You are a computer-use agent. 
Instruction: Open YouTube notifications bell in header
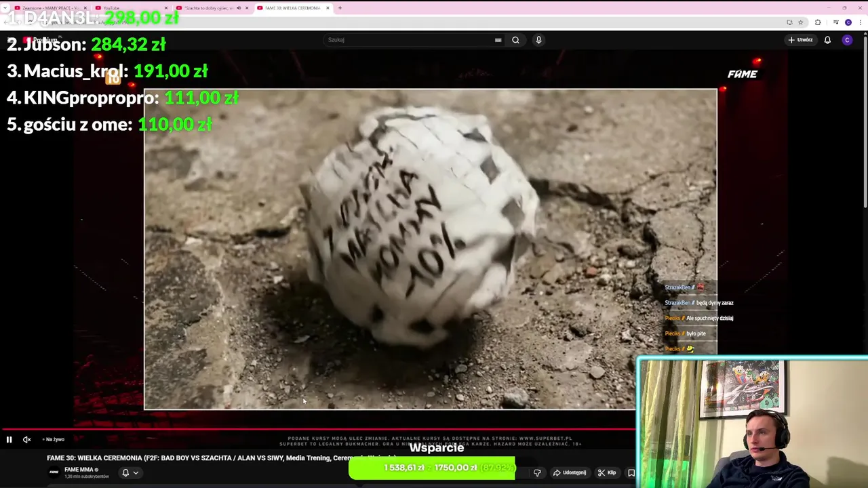827,40
